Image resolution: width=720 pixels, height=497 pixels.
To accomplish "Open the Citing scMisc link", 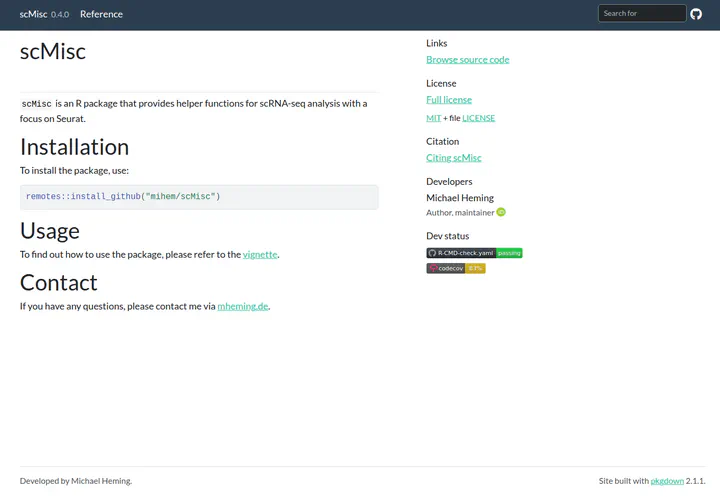I will point(454,158).
